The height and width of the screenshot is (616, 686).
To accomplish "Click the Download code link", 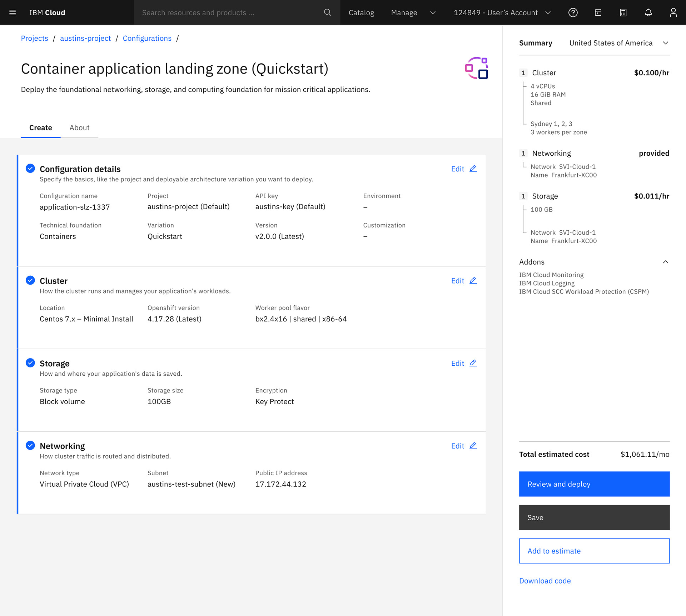I will 545,581.
